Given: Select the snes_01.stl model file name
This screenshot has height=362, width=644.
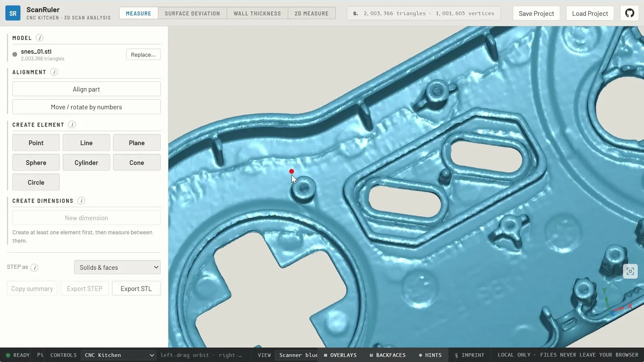Looking at the screenshot, I should coord(36,51).
